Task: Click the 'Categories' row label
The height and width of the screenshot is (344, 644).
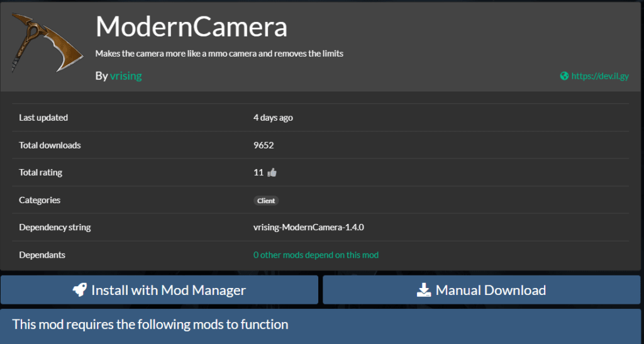Action: point(40,200)
